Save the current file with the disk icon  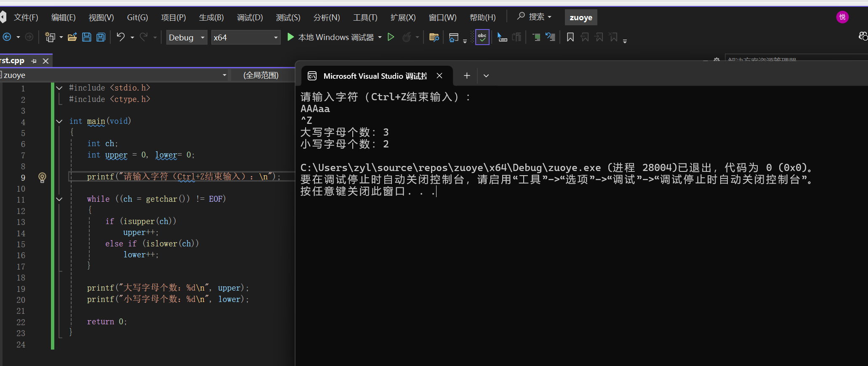coord(87,37)
